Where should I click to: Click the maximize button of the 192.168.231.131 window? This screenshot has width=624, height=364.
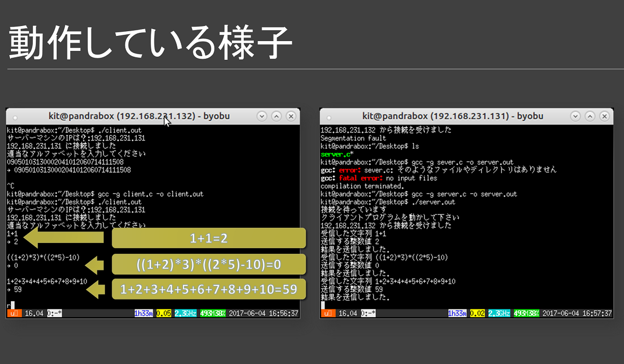point(591,116)
